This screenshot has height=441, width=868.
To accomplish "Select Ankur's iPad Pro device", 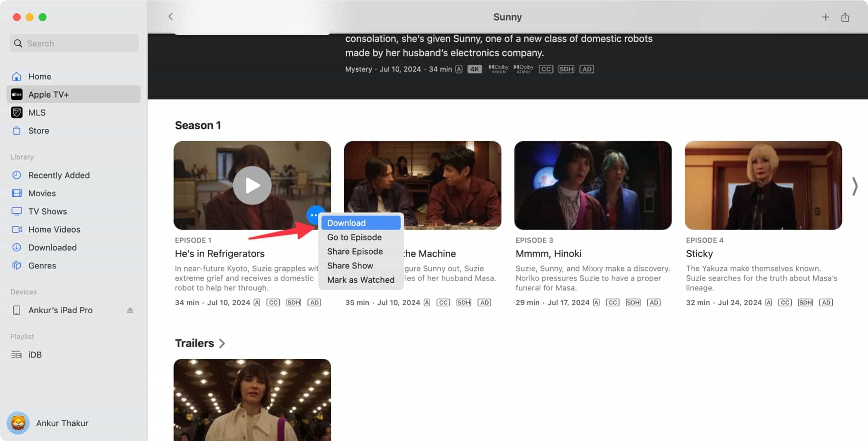I will coord(74,310).
